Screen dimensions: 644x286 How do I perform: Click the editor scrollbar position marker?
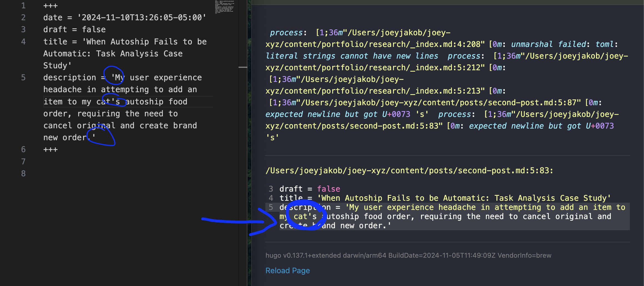[x=243, y=67]
